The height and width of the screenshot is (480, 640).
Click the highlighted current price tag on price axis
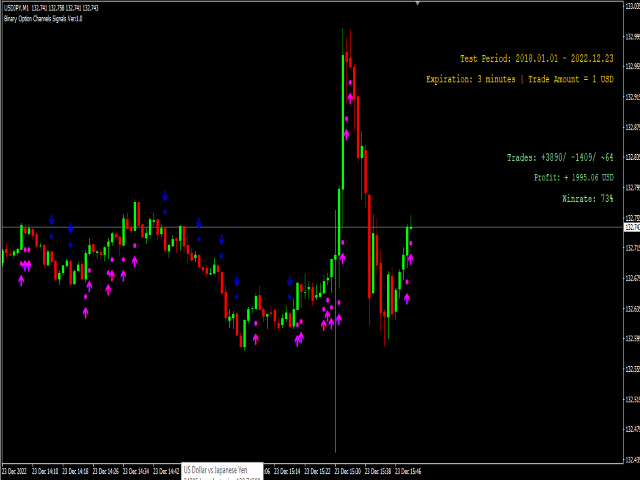632,227
